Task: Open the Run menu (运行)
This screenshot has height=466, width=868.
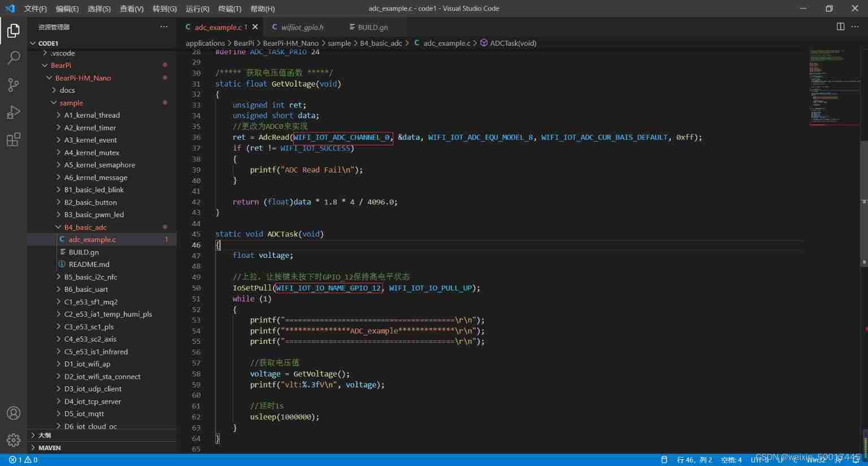Action: pos(197,8)
